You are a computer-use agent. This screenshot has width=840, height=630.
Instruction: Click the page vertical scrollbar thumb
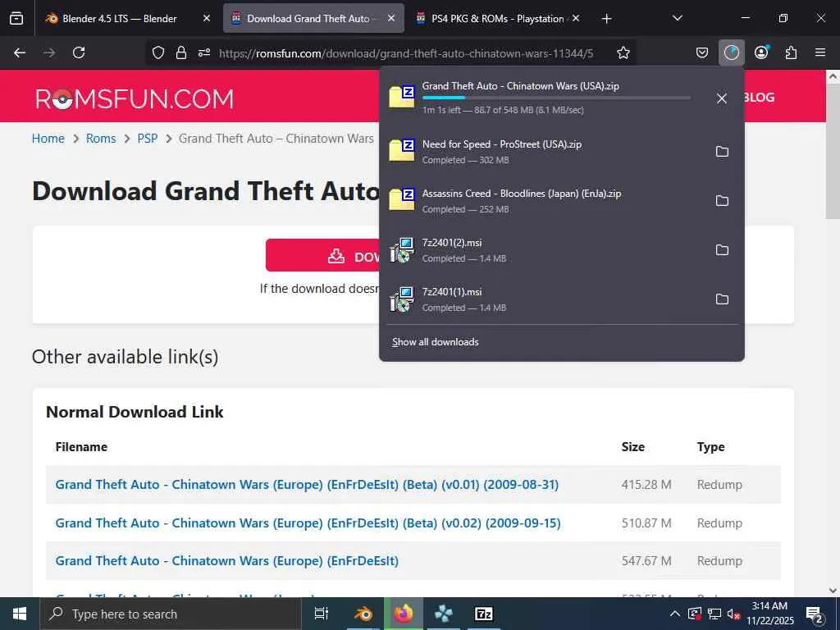[833, 151]
